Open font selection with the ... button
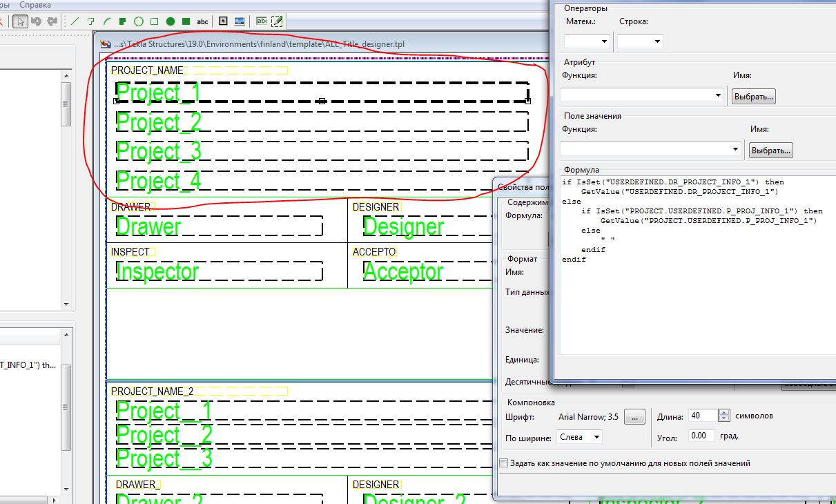The height and width of the screenshot is (504, 836). click(x=634, y=416)
